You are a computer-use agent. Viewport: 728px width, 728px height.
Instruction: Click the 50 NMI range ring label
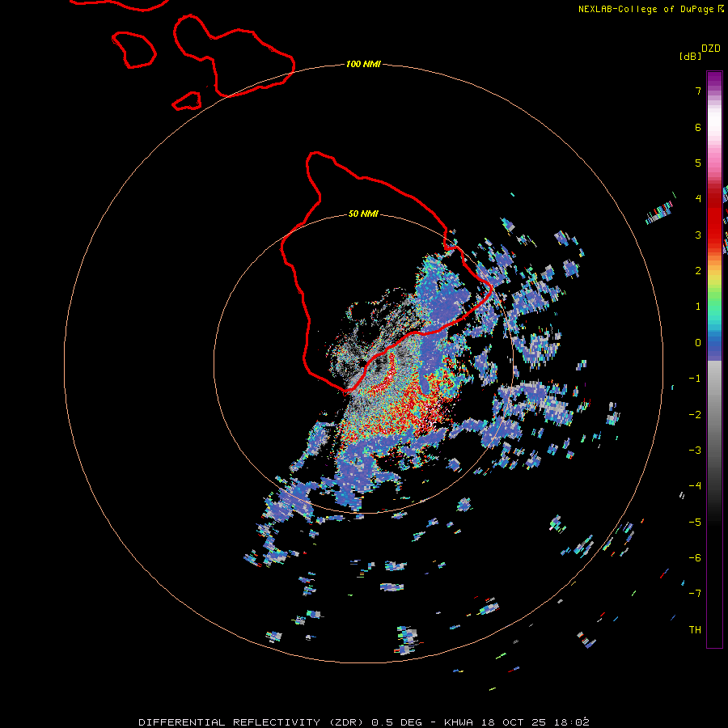click(x=363, y=214)
